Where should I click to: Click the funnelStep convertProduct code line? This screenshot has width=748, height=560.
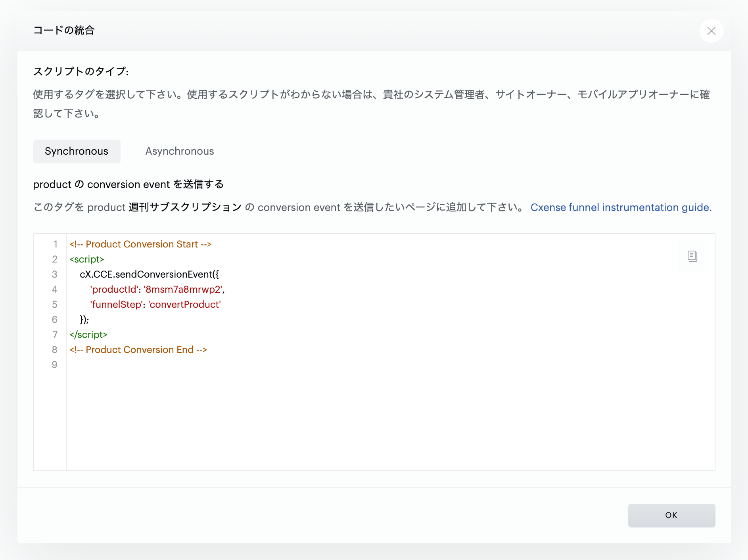click(x=155, y=305)
